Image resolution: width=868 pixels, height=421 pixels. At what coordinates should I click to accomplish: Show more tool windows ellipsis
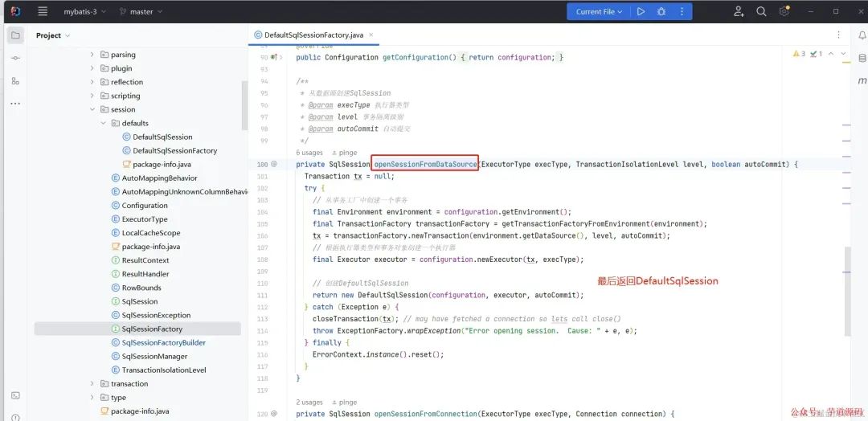tap(15, 104)
